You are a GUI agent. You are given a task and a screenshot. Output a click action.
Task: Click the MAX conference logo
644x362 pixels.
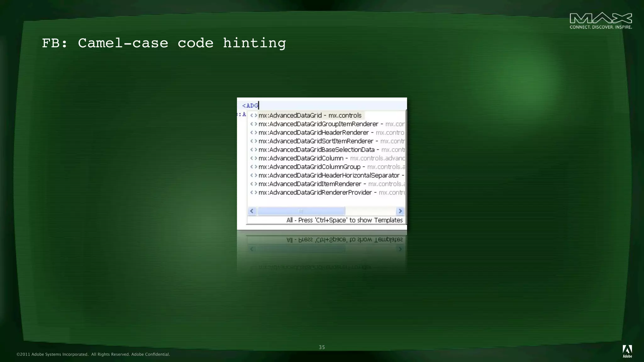pyautogui.click(x=601, y=21)
